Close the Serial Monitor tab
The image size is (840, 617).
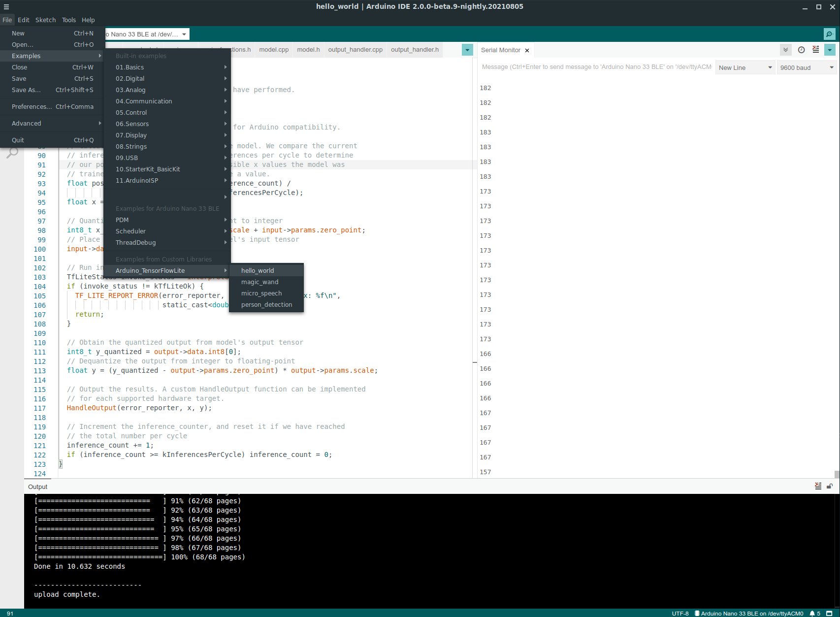tap(527, 50)
